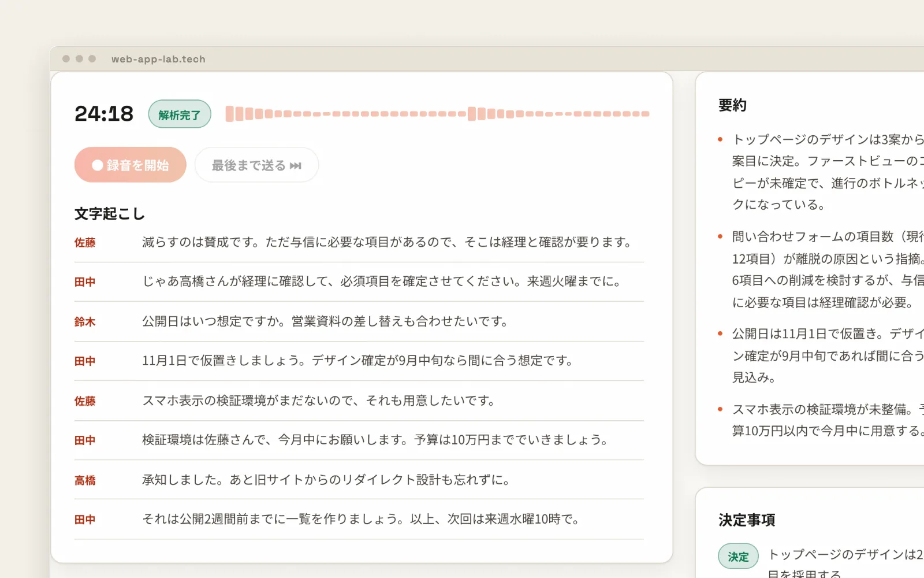Screen dimensions: 924x578
Task: Click the speaker name 鈴木
Action: 85,322
